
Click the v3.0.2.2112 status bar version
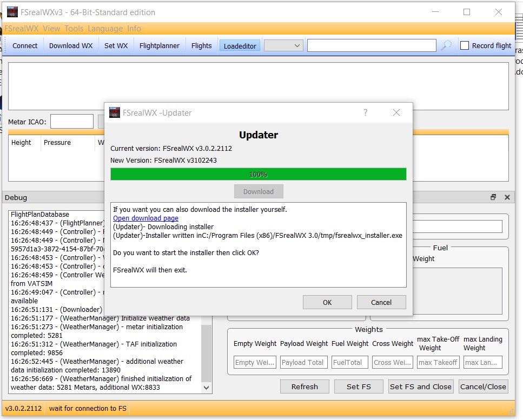point(23,408)
